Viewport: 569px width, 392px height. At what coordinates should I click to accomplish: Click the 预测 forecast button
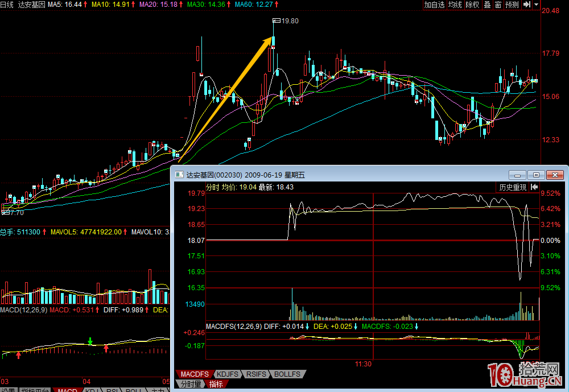point(512,5)
